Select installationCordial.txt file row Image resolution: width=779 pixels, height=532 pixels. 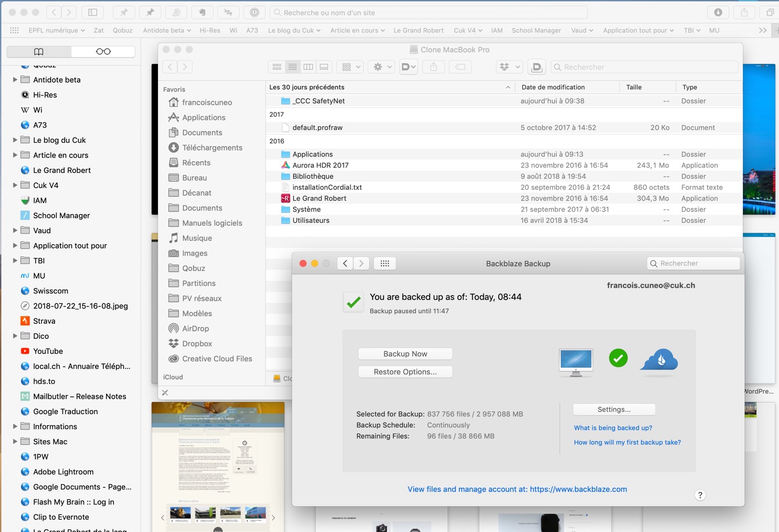click(x=504, y=187)
